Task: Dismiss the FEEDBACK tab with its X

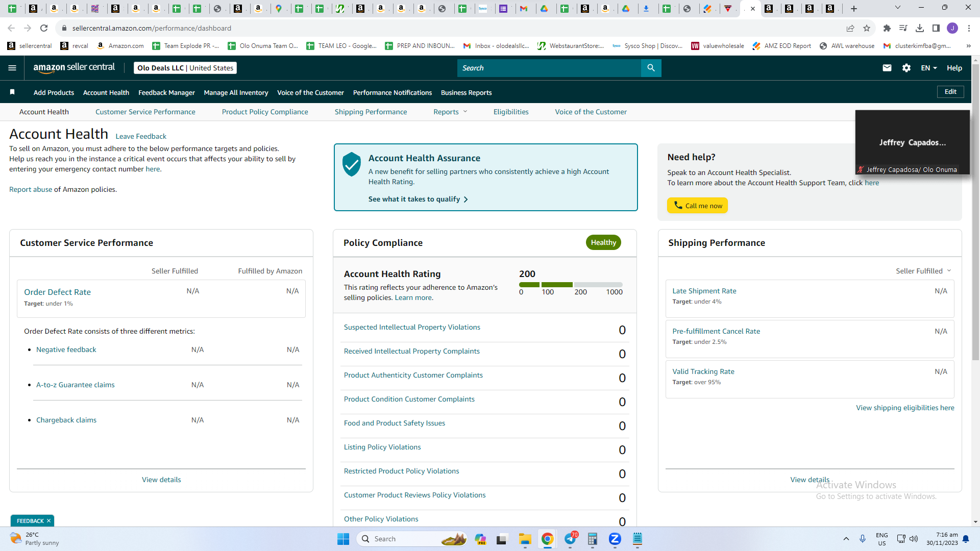Action: click(48, 521)
